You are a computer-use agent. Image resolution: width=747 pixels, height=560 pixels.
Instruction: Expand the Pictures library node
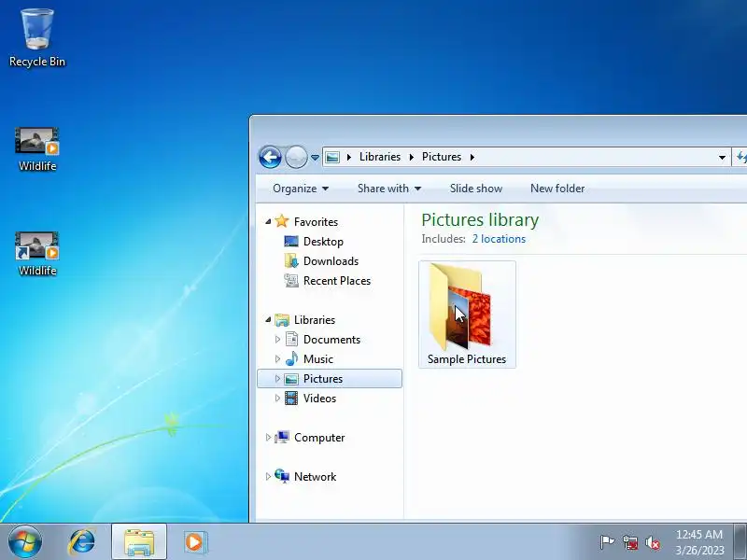point(277,379)
